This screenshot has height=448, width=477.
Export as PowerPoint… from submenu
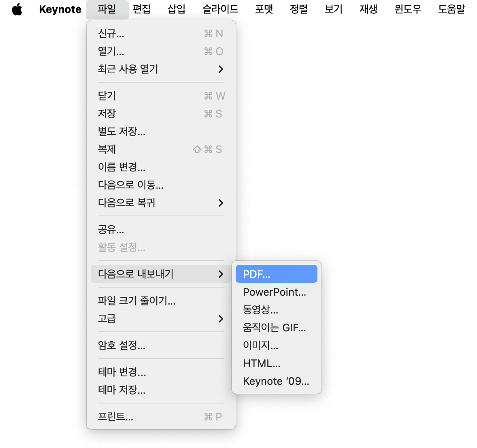(276, 292)
